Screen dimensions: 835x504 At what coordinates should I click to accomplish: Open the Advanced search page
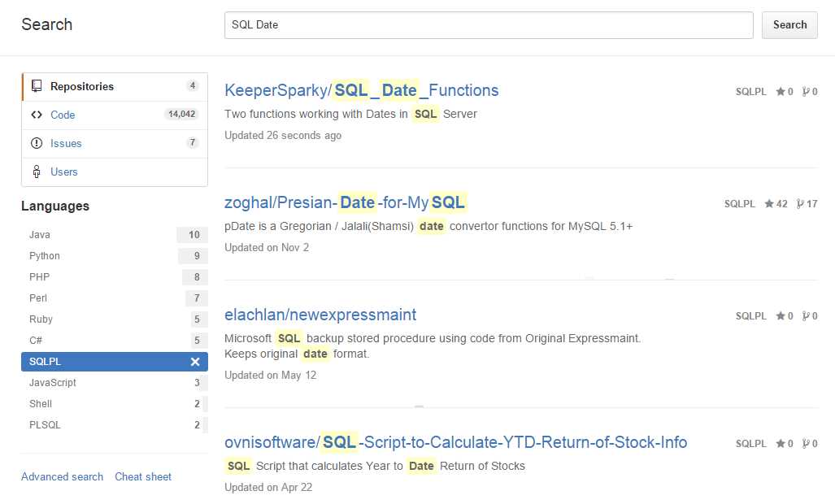(62, 476)
